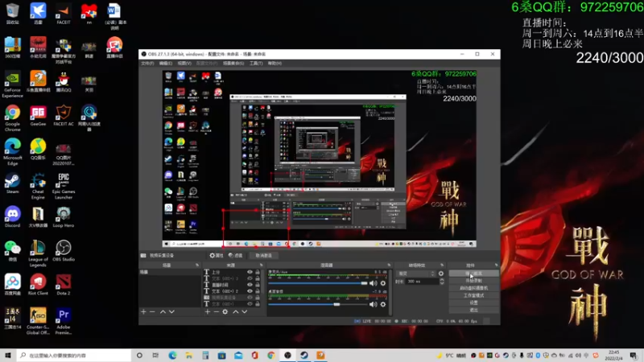
Task: Pop out the 场景 dock panel
Action: click(x=196, y=265)
